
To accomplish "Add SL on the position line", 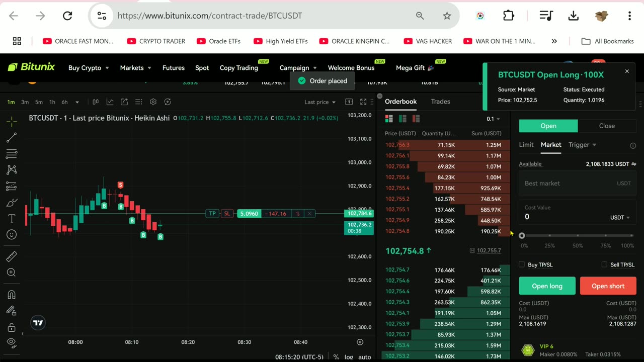I will pyautogui.click(x=227, y=214).
